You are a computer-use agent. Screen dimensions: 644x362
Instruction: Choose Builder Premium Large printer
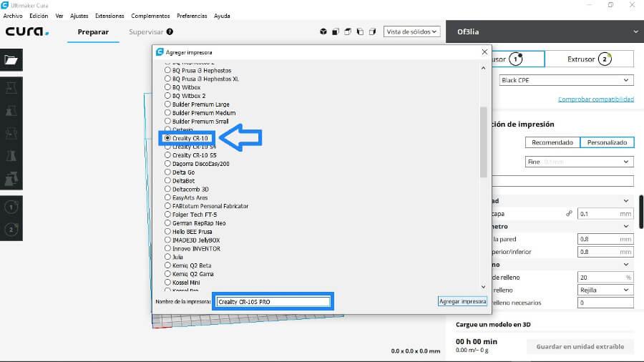197,104
